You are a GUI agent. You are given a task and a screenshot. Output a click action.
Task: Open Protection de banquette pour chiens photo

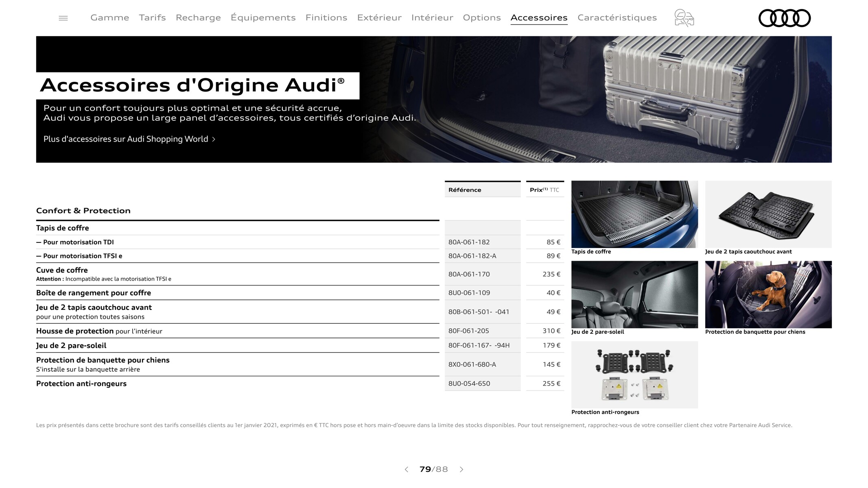tap(768, 294)
